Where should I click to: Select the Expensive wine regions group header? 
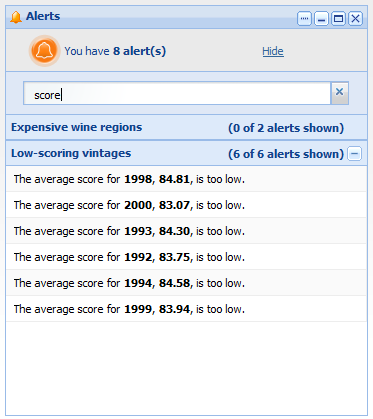(186, 128)
